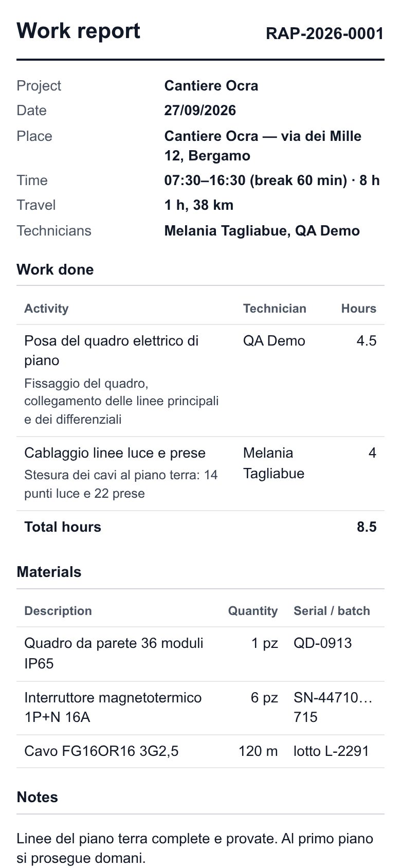Click the Notes section heading

click(37, 797)
